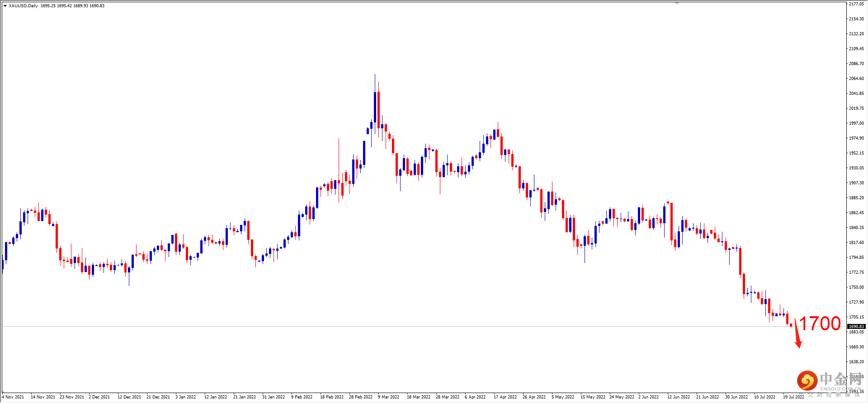Click the 1727.90 price axis label
The image size is (868, 403).
point(856,302)
